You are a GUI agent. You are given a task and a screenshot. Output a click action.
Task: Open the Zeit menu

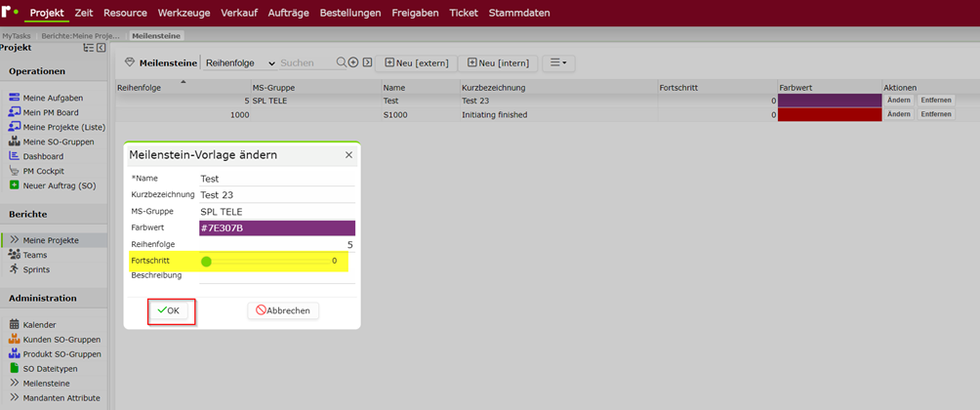[x=84, y=13]
